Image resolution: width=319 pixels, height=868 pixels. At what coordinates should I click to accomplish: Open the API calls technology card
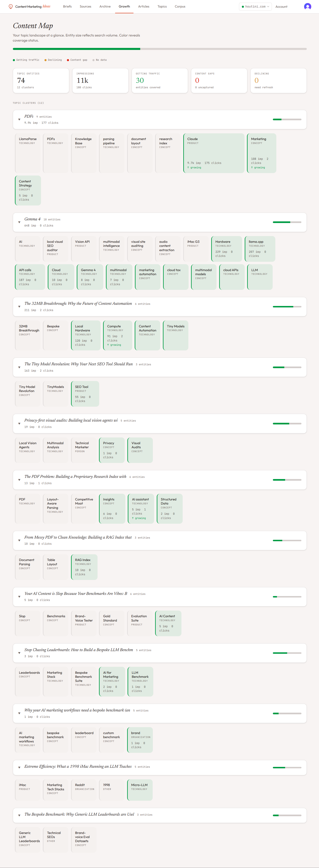[30, 277]
